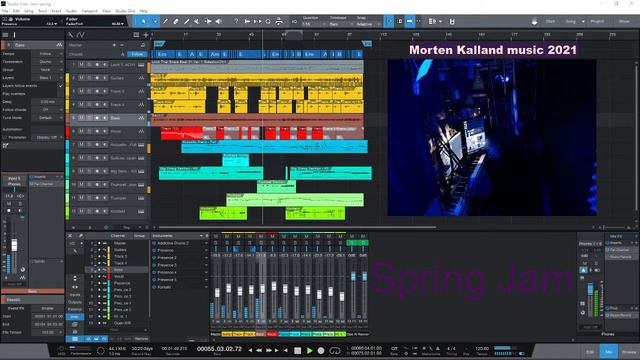Select the Split tool in the toolbar

tap(165, 21)
